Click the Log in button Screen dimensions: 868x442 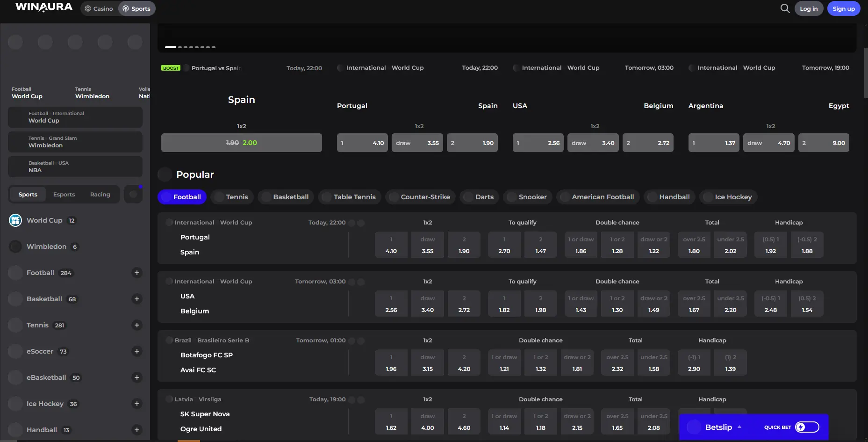[809, 8]
